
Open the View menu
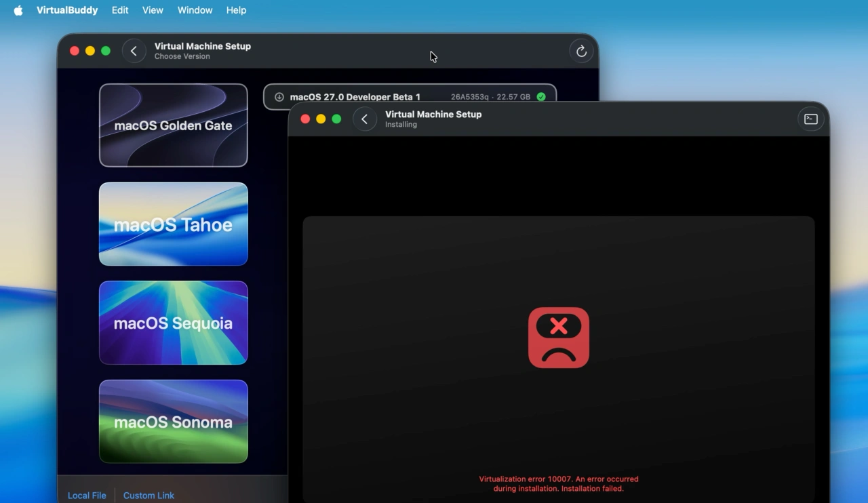(x=153, y=10)
